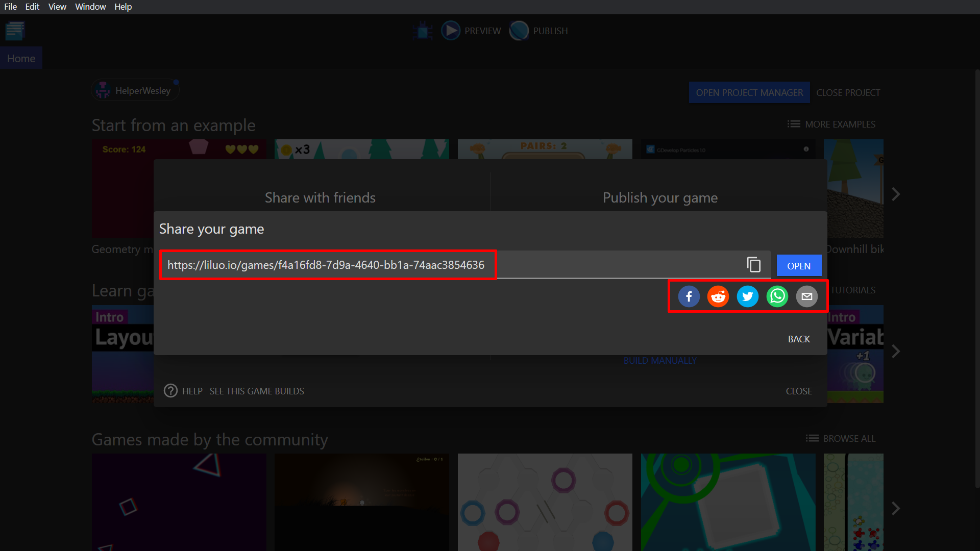Image resolution: width=980 pixels, height=551 pixels.
Task: Click the GDevelop home menu icon
Action: pyautogui.click(x=15, y=30)
